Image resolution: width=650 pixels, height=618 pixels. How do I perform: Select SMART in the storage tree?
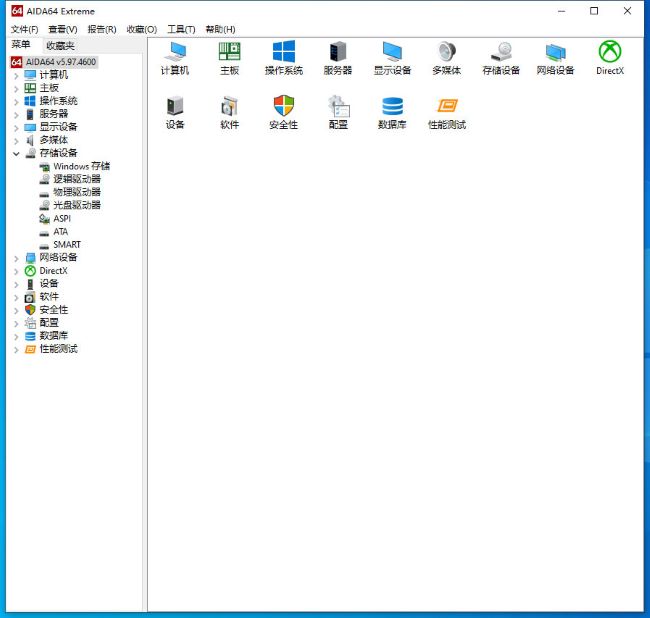(x=67, y=245)
